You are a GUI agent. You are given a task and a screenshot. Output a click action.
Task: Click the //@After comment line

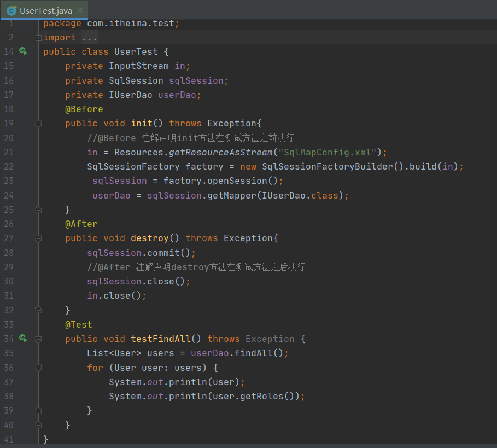click(x=196, y=267)
